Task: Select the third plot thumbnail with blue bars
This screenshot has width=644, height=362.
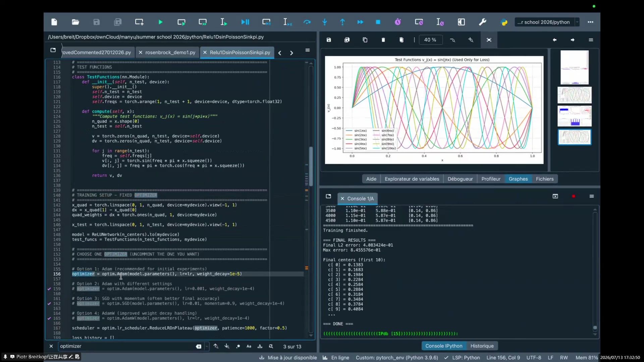Action: click(574, 116)
